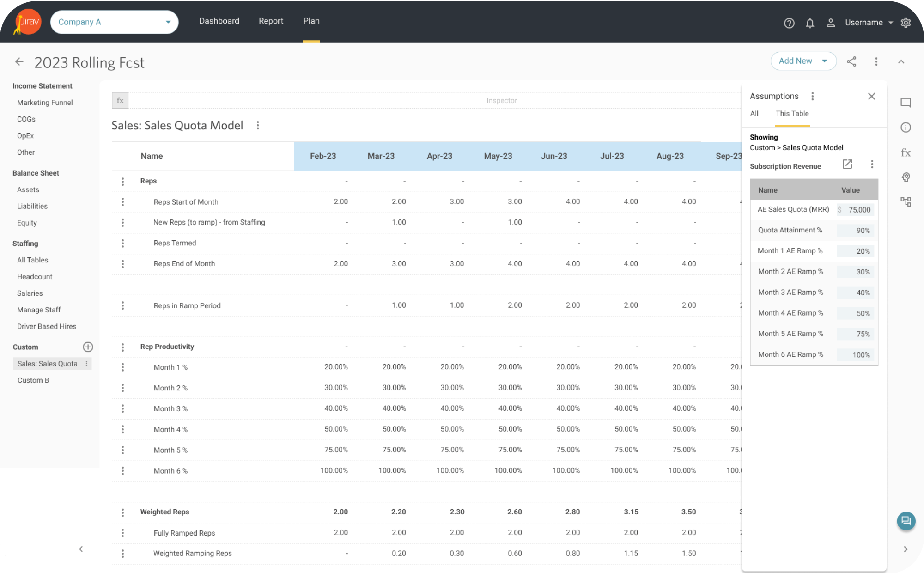Open the Company A dropdown

[x=114, y=22]
